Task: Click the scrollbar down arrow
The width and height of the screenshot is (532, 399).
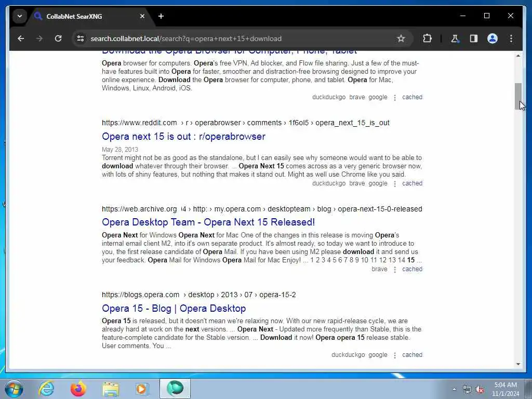Action: pos(518,364)
